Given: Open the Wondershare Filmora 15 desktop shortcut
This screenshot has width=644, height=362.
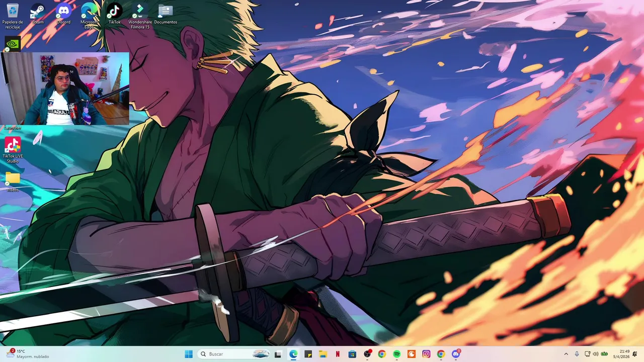Looking at the screenshot, I should 140,16.
